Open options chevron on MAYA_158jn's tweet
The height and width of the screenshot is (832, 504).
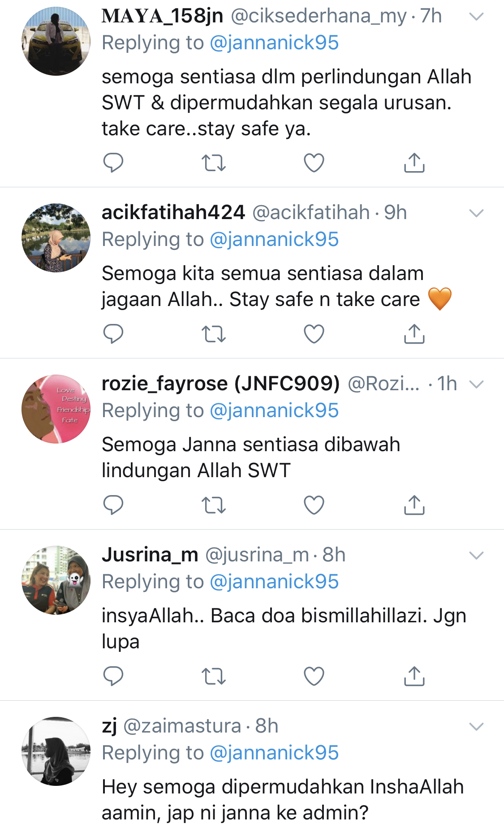[476, 17]
